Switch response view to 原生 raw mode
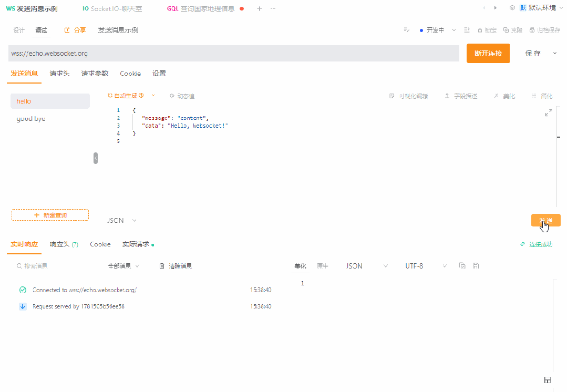567x392 pixels. click(323, 266)
